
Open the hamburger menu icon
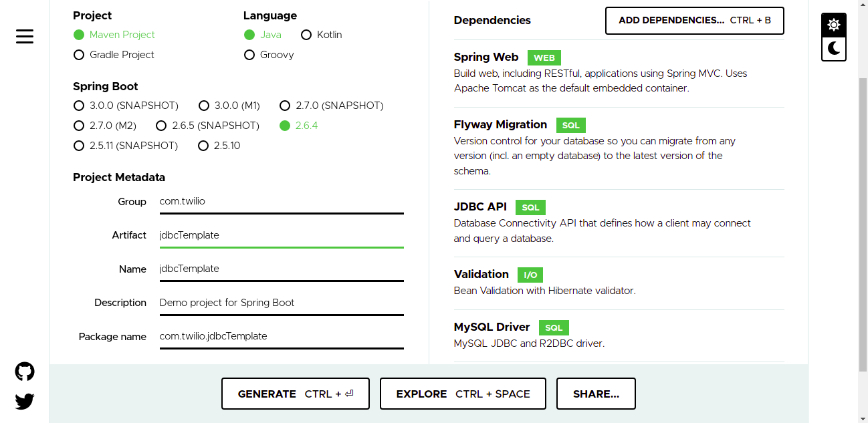point(25,36)
